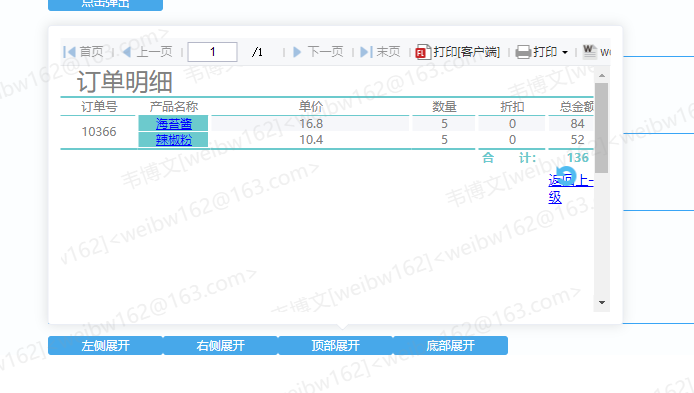Click the vertical scrollbar thumb
Viewport: 694px width, 393px height.
[x=601, y=128]
